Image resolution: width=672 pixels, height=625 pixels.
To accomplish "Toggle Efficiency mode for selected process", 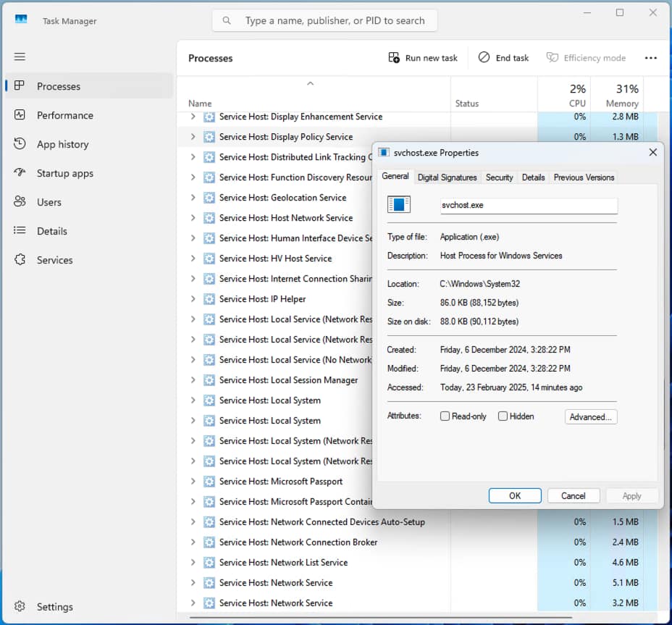I will [587, 58].
